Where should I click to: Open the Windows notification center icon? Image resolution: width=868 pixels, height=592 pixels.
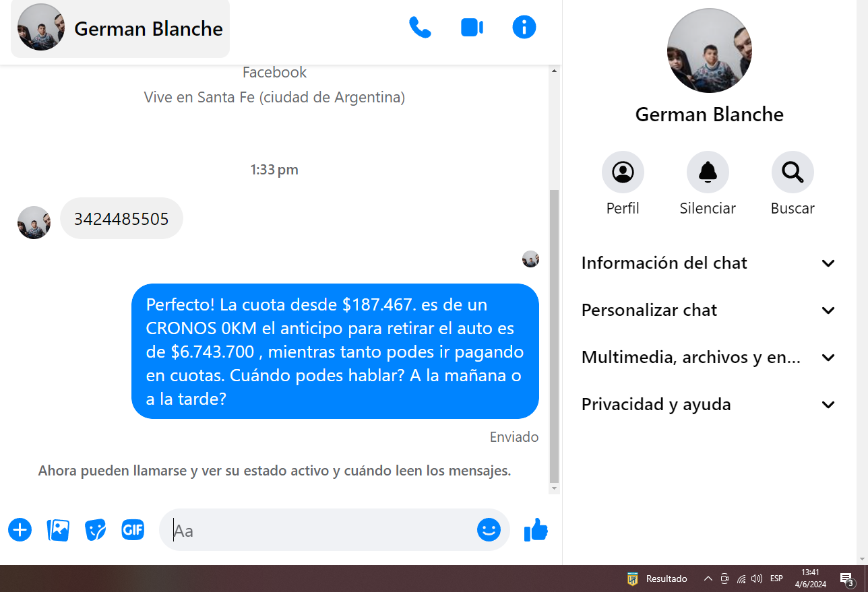coord(847,579)
